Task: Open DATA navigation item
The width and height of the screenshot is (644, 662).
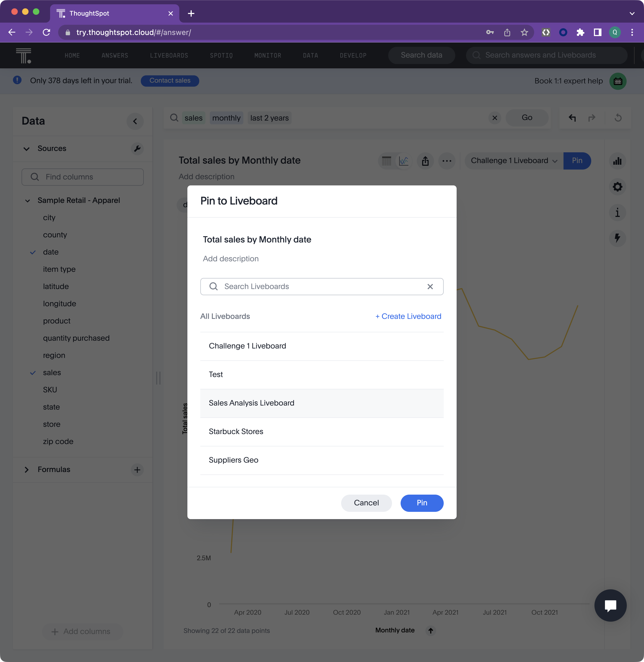Action: coord(310,55)
